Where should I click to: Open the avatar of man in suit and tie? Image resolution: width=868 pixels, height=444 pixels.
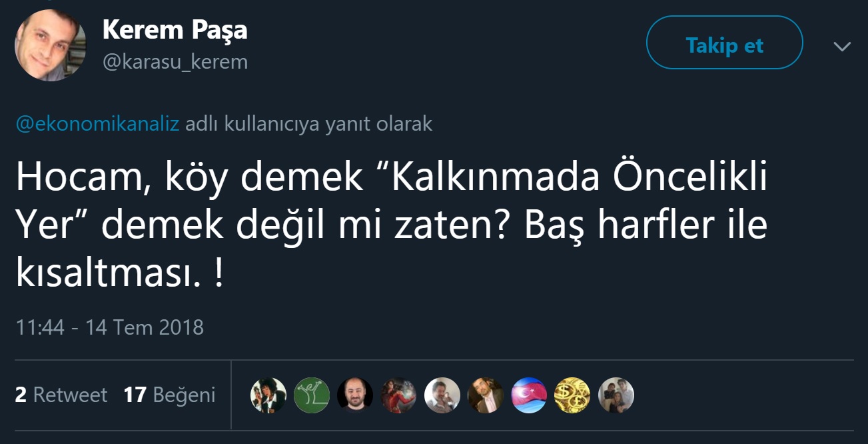click(486, 395)
